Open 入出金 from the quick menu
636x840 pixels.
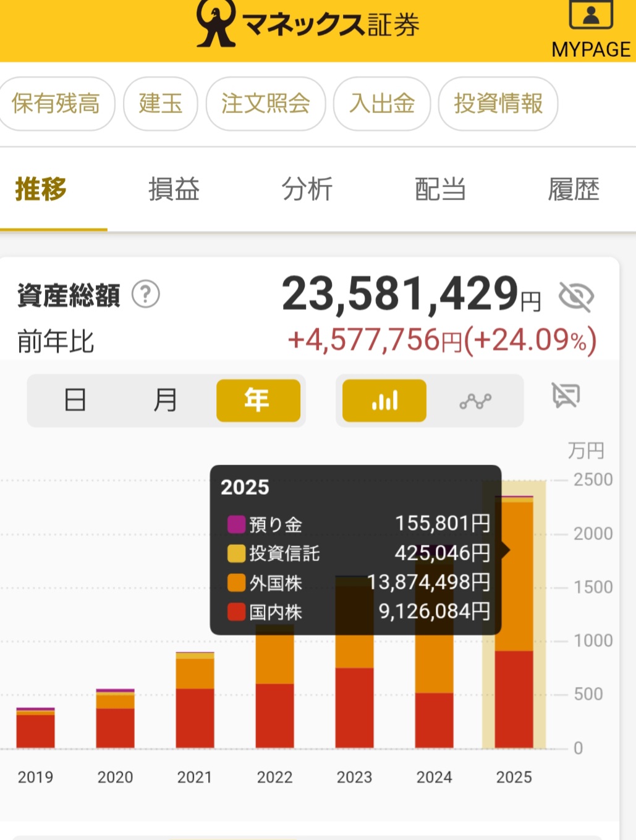[x=381, y=104]
